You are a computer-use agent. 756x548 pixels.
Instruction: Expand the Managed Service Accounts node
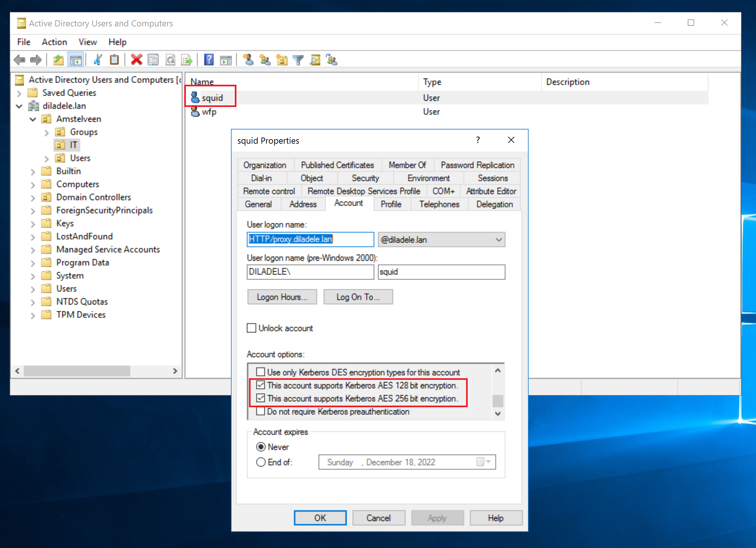33,250
